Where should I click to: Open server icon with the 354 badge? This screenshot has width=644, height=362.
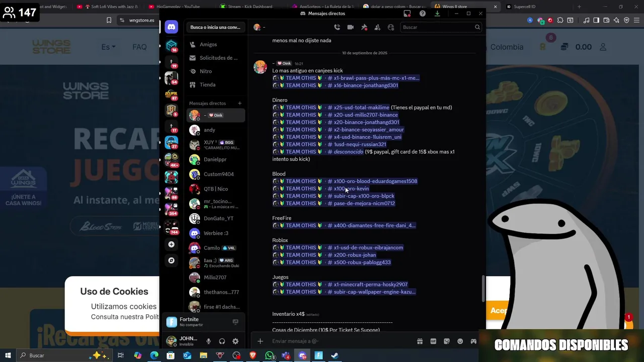coord(172,209)
